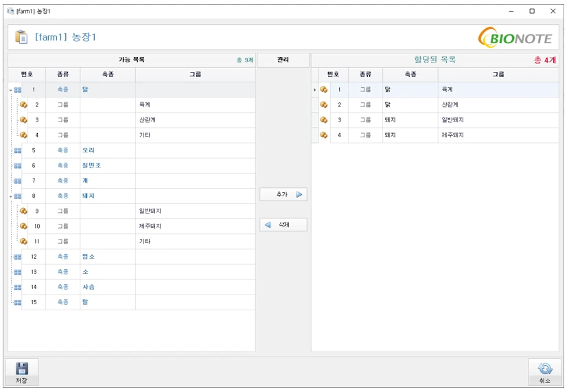The height and width of the screenshot is (392, 569).
Task: Click assigned list icon for row 4 제주돼지
Action: coord(324,135)
